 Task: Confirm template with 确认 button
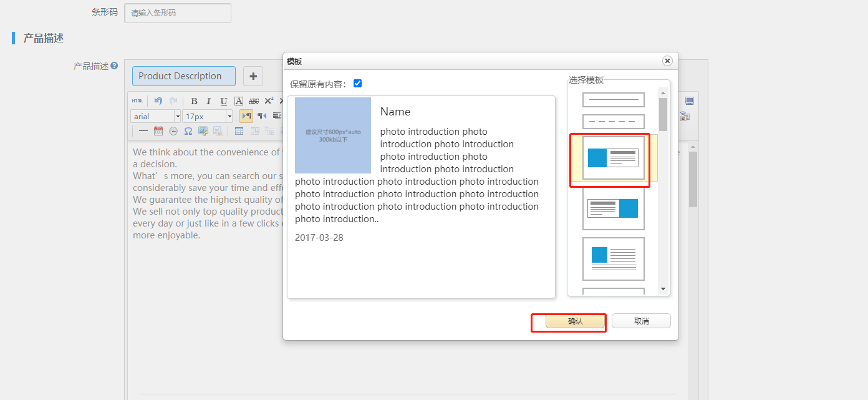pos(575,321)
